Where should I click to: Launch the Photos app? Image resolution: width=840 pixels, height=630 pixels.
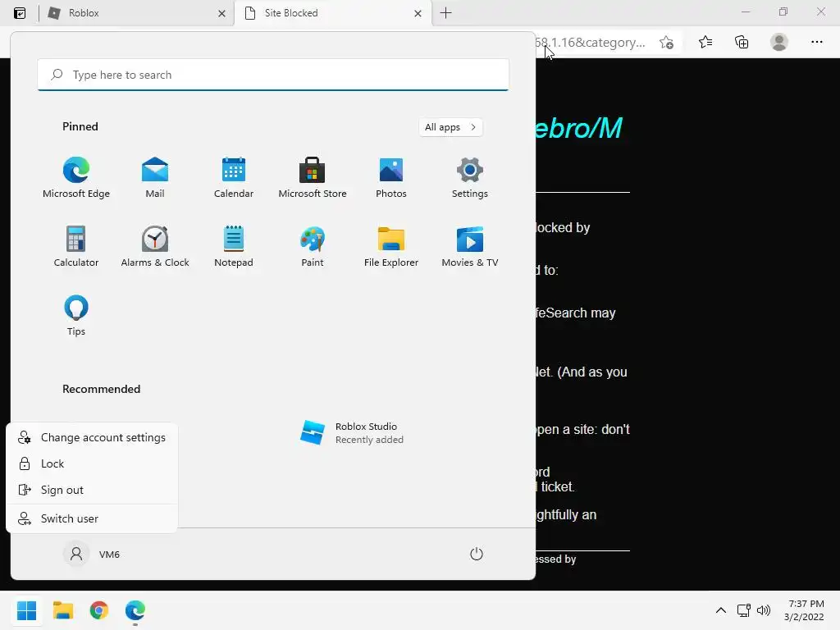pos(391,178)
